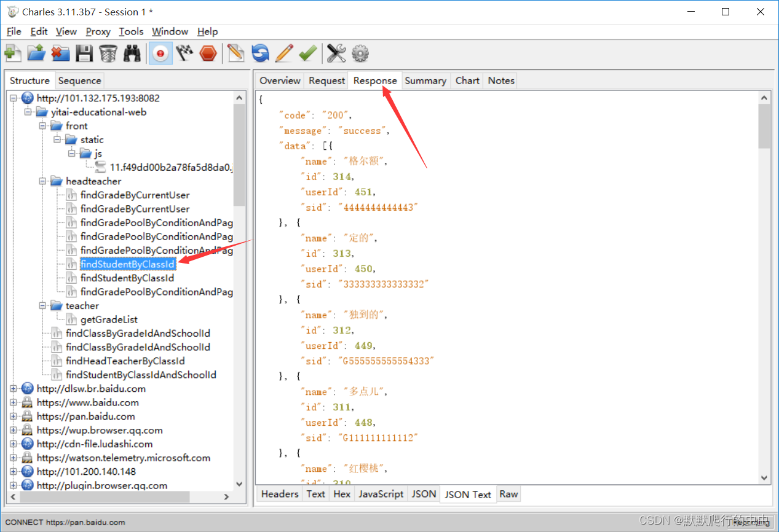The image size is (779, 532).
Task: Open the Tools menu
Action: click(131, 31)
